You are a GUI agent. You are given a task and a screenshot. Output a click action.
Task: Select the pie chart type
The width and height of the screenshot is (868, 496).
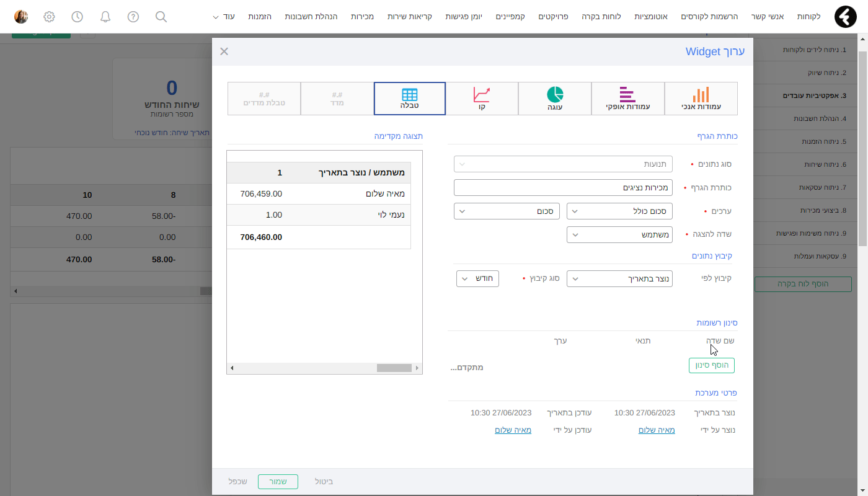point(555,99)
